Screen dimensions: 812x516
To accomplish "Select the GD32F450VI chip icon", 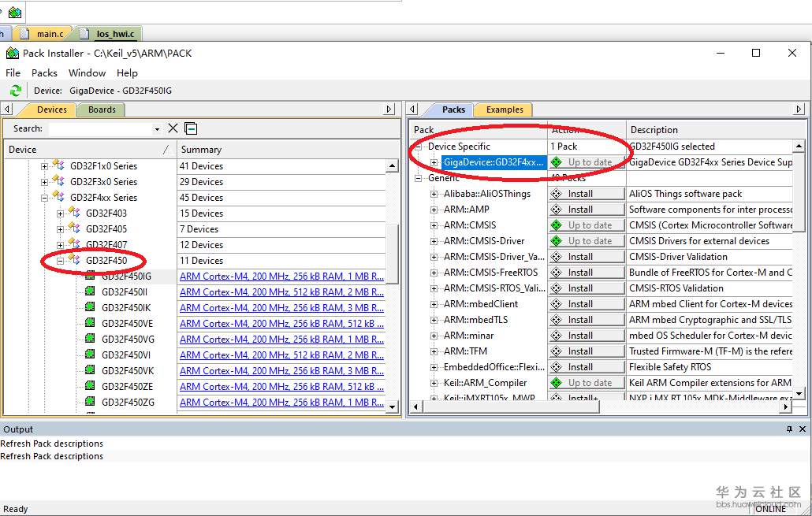I will click(90, 355).
